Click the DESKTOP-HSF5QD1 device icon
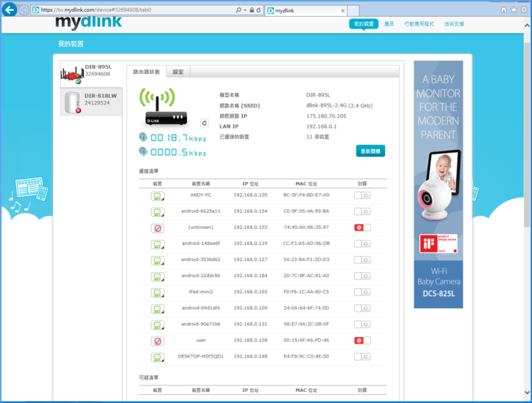The width and height of the screenshot is (532, 403). click(157, 357)
